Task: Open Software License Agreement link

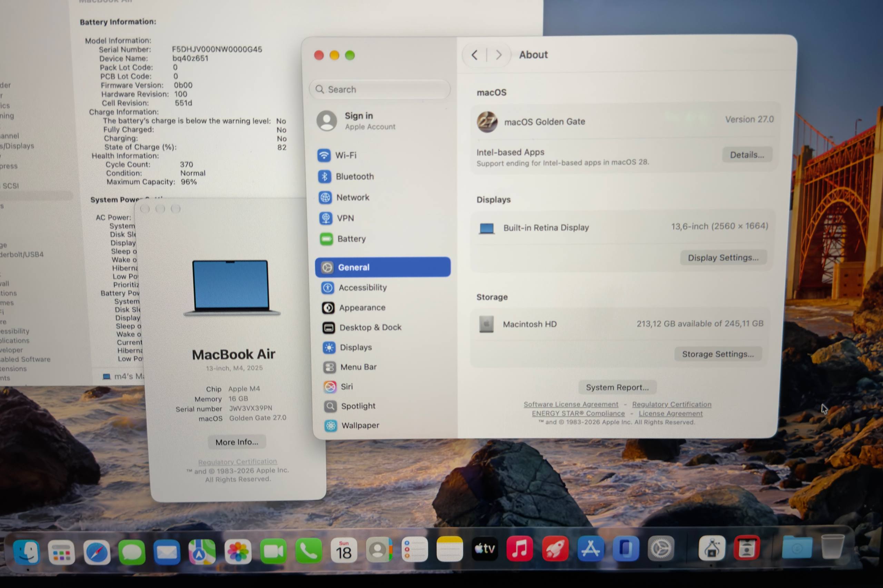Action: [571, 404]
